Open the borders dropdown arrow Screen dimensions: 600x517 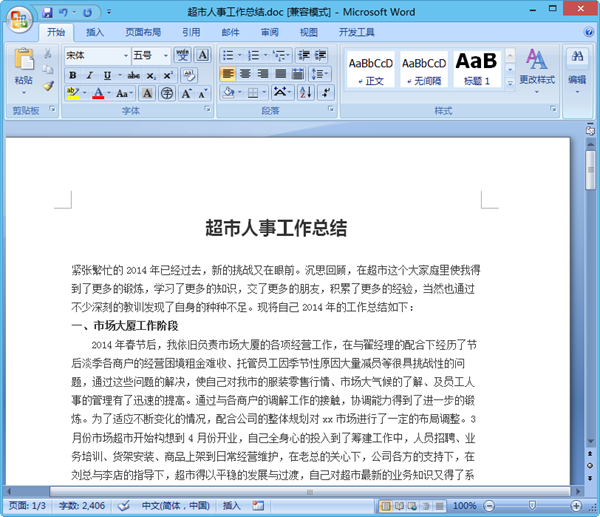[x=264, y=93]
